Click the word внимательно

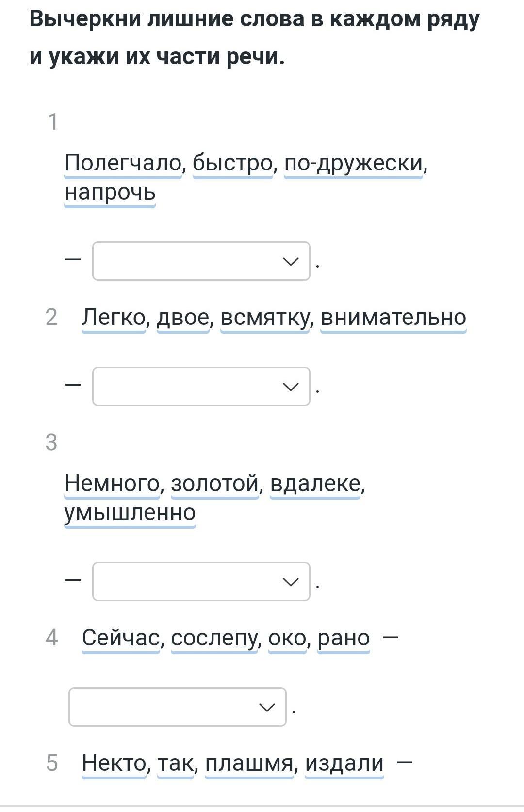393,317
